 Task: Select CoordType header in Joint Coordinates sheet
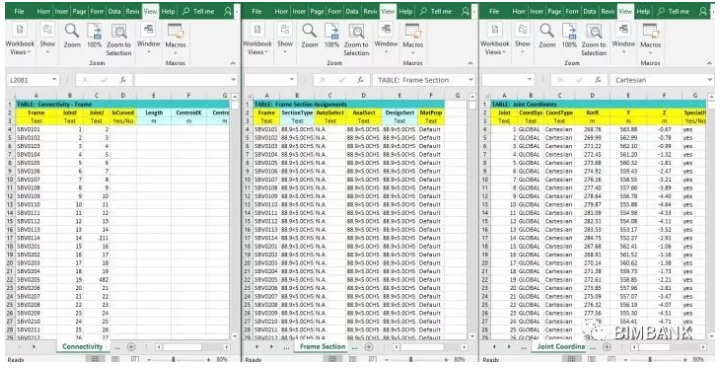pos(559,112)
